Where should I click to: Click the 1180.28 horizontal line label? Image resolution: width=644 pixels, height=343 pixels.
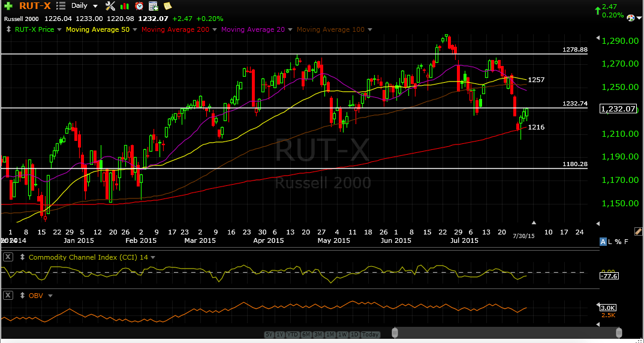pyautogui.click(x=574, y=164)
